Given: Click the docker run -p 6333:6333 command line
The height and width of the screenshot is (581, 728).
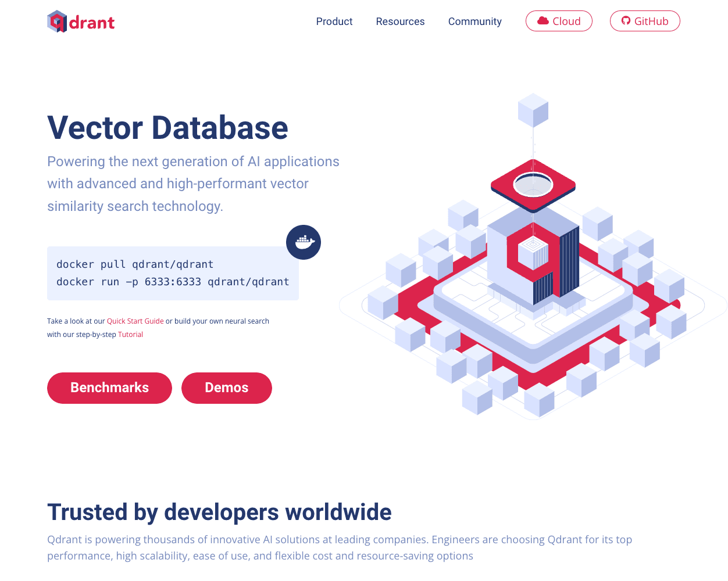Looking at the screenshot, I should click(x=173, y=282).
